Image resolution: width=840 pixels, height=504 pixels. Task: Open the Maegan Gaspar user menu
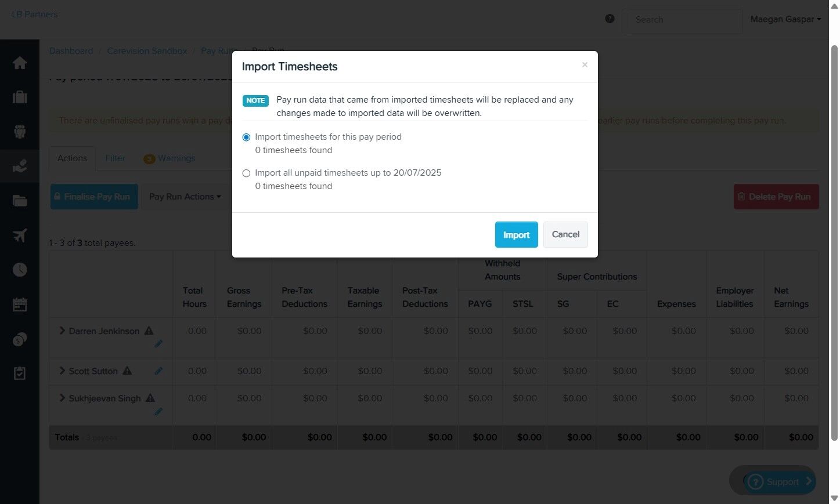pyautogui.click(x=785, y=19)
